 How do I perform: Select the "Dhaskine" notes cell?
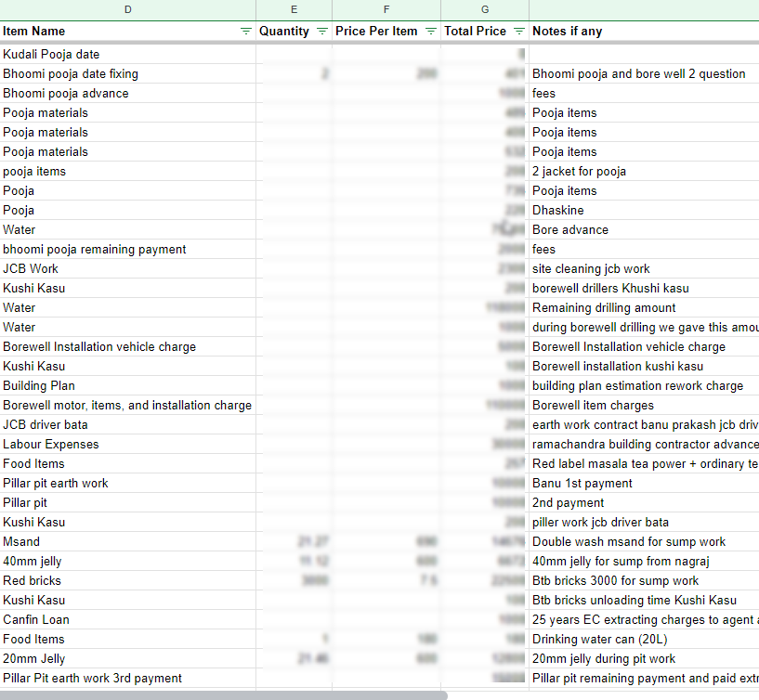click(x=643, y=211)
